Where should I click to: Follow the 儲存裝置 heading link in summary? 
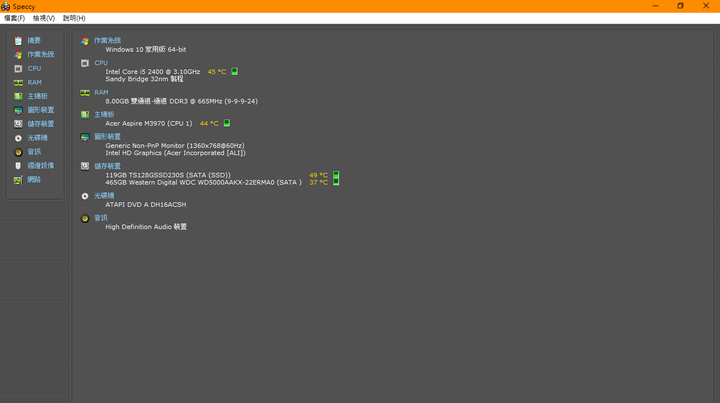(x=107, y=166)
